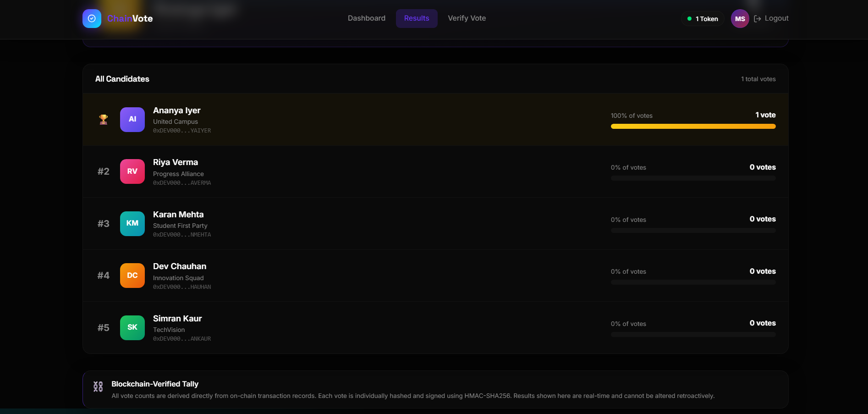Click Karan Mehta's vote progress bar
Image resolution: width=868 pixels, height=414 pixels.
pyautogui.click(x=693, y=231)
